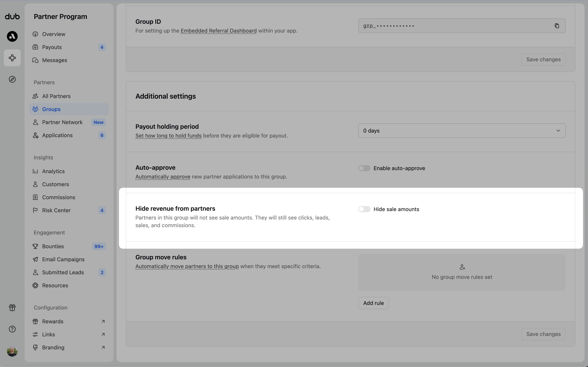Click the Links sliders icon

[35, 334]
